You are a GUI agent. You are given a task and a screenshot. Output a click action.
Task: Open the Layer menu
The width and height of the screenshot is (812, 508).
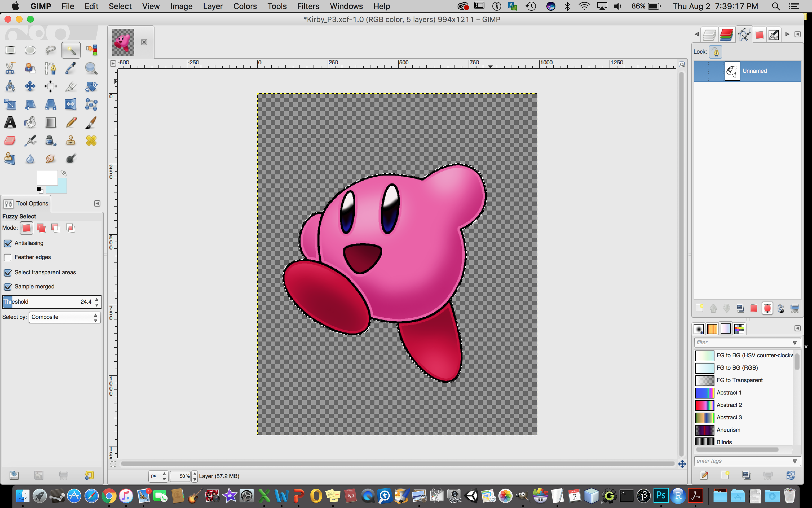(x=213, y=6)
